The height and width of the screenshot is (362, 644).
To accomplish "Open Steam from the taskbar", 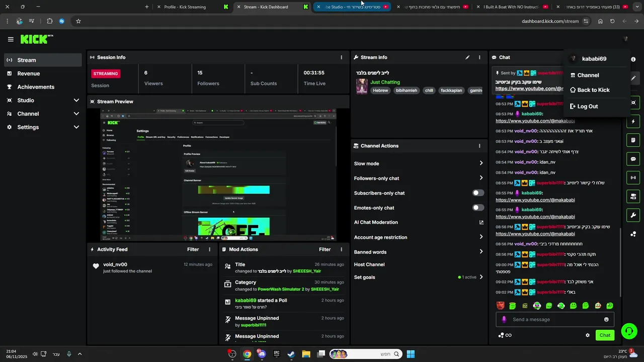I will pos(291,354).
